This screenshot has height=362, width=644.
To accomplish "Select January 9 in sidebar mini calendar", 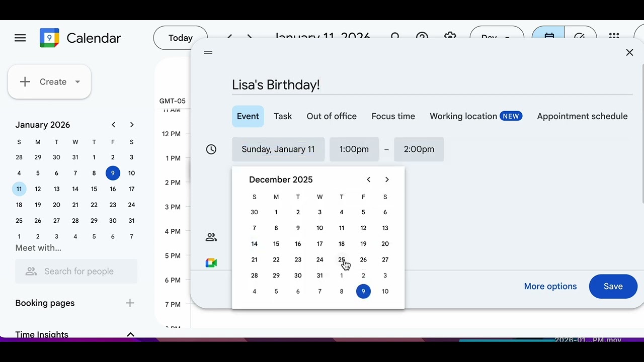I will click(x=113, y=173).
